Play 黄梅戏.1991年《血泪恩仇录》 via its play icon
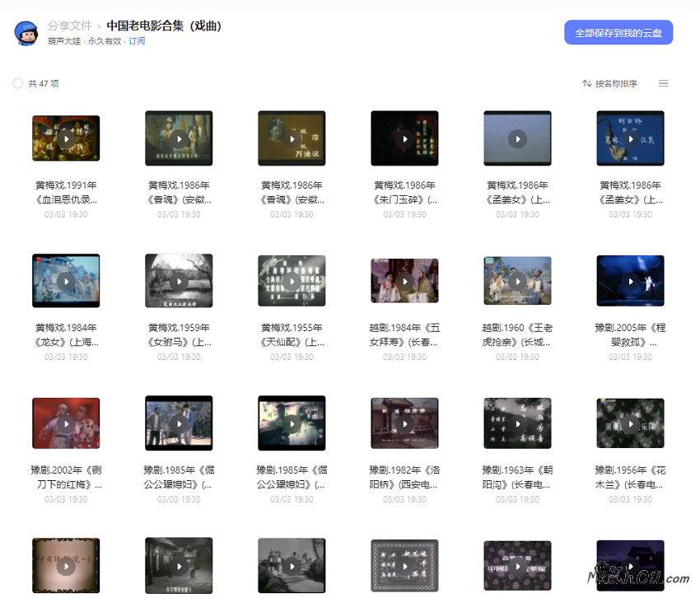The height and width of the screenshot is (598, 700). 66,138
